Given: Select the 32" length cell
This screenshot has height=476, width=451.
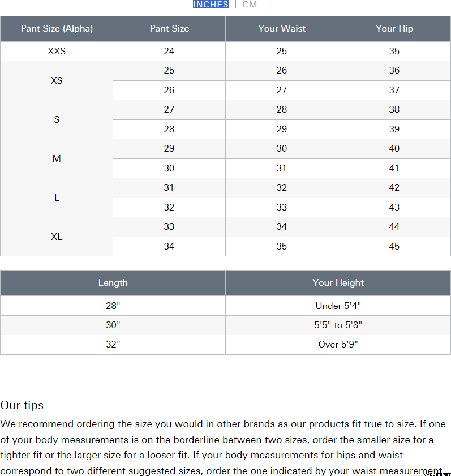Looking at the screenshot, I should tap(113, 344).
